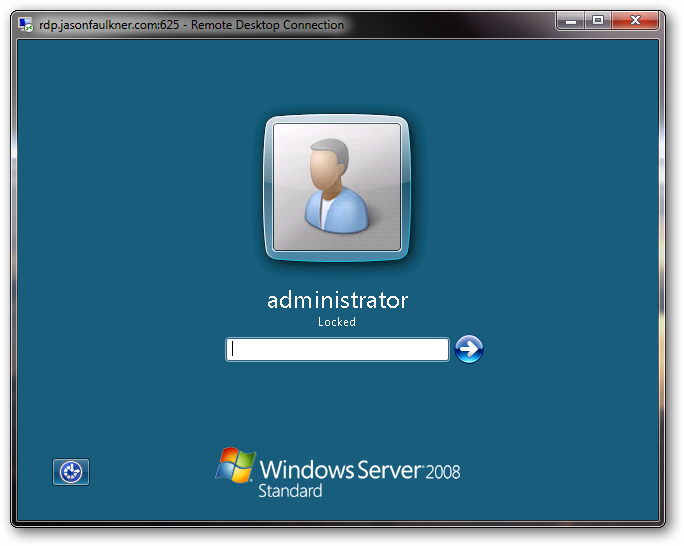This screenshot has height=546, width=684.
Task: Click the Windows Server 2008 logo flag
Action: point(236,465)
